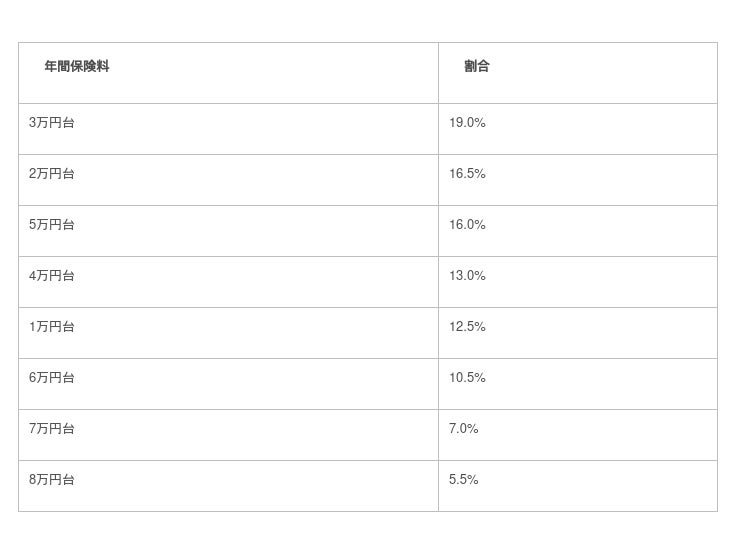Click the 16.0% percentage cell
The height and width of the screenshot is (552, 740).
pos(467,225)
